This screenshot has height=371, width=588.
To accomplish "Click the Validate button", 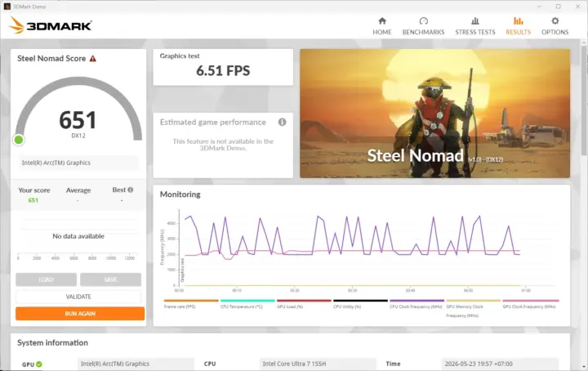I will click(x=78, y=297).
